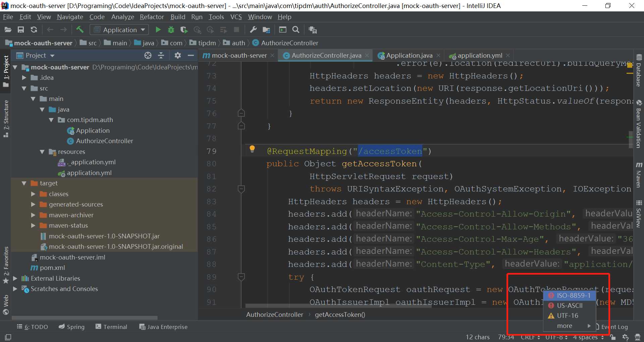
Task: Open the Bean Validation side panel
Action: point(639,124)
